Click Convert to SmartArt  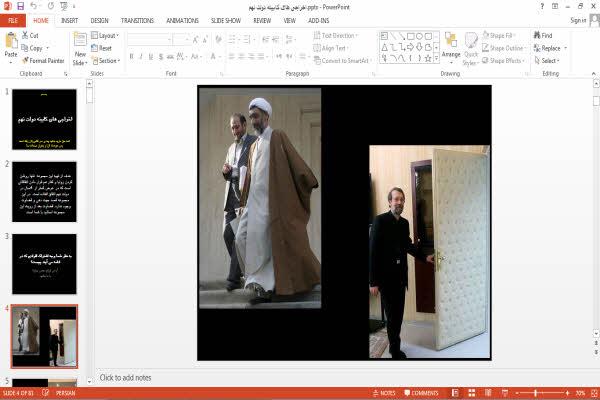click(342, 60)
